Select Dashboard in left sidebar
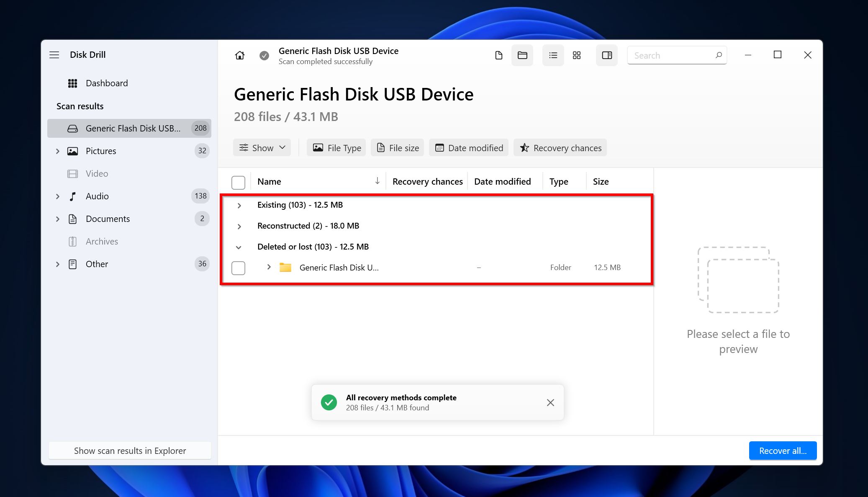868x497 pixels. coord(107,83)
